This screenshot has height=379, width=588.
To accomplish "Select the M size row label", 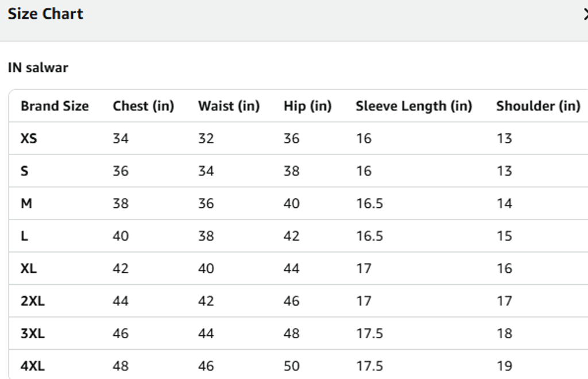I will pos(26,203).
